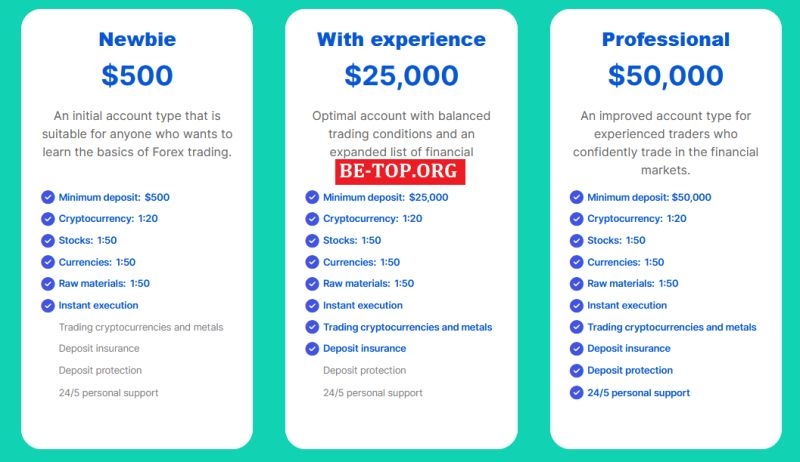Click Newbie's unavailable Deposit insurance text
Image resolution: width=800 pixels, height=462 pixels.
pyautogui.click(x=99, y=349)
